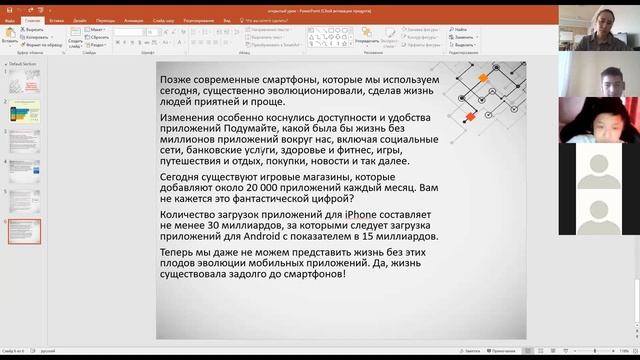The width and height of the screenshot is (640, 360).
Task: Click the Fit slide to window icon
Action: [x=635, y=351]
